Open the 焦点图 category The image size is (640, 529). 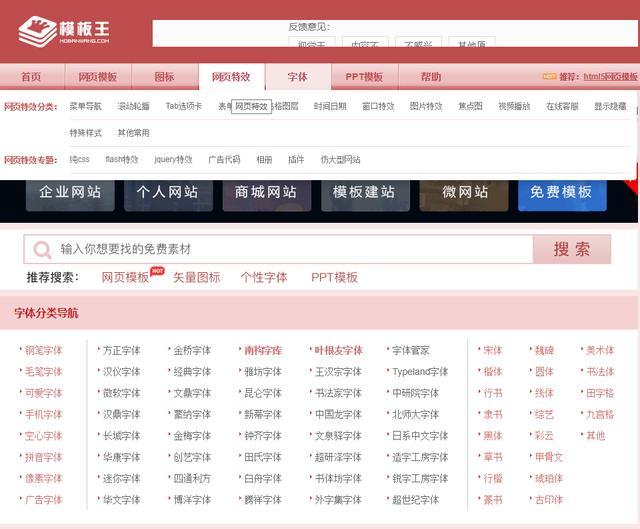[470, 107]
